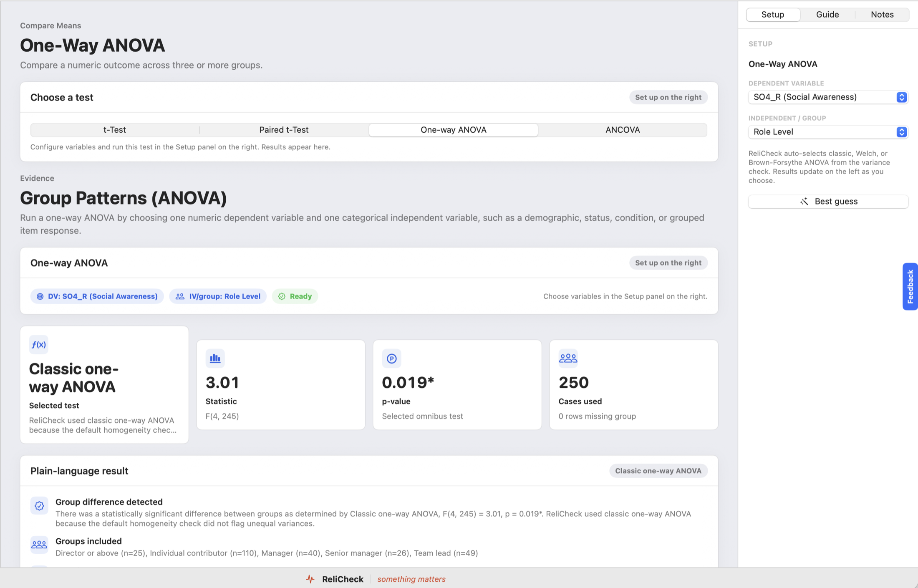The height and width of the screenshot is (588, 918).
Task: Click the Cases used people icon
Action: click(568, 358)
